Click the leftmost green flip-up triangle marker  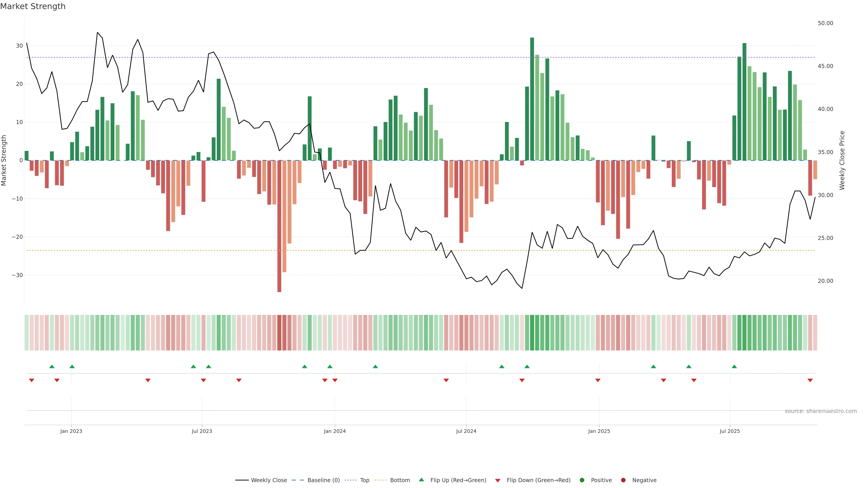click(x=52, y=366)
